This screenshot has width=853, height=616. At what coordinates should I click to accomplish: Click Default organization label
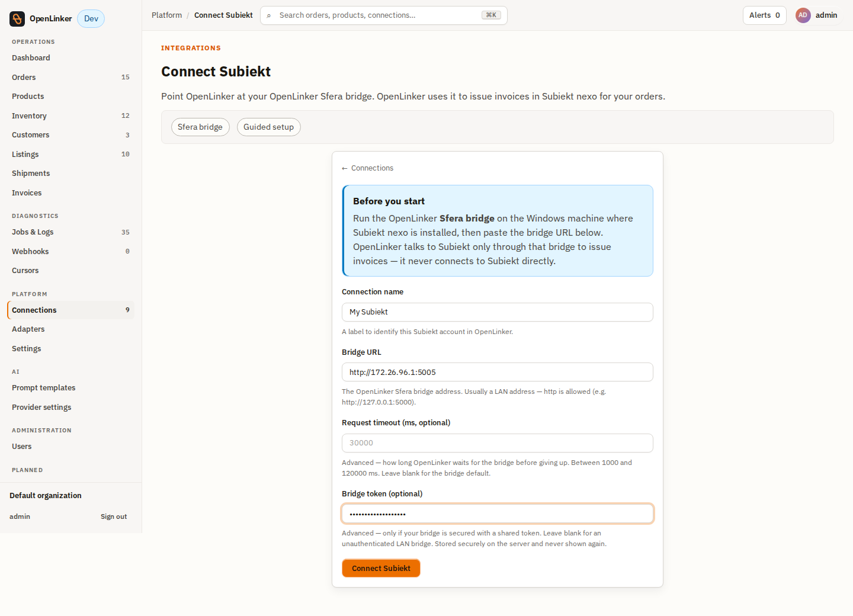(x=46, y=496)
